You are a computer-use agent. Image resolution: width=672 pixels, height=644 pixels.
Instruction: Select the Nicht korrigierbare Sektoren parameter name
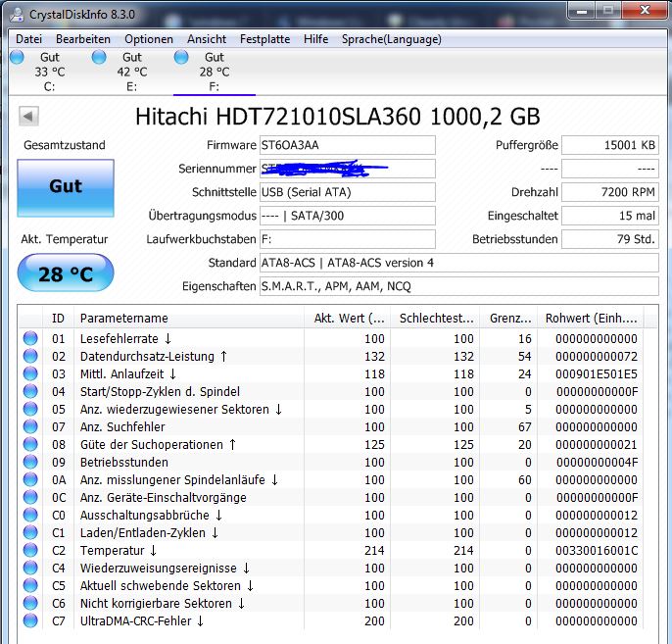(162, 603)
